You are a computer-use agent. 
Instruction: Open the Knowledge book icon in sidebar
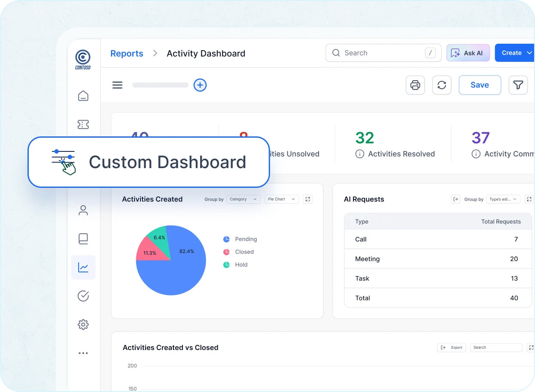point(83,238)
